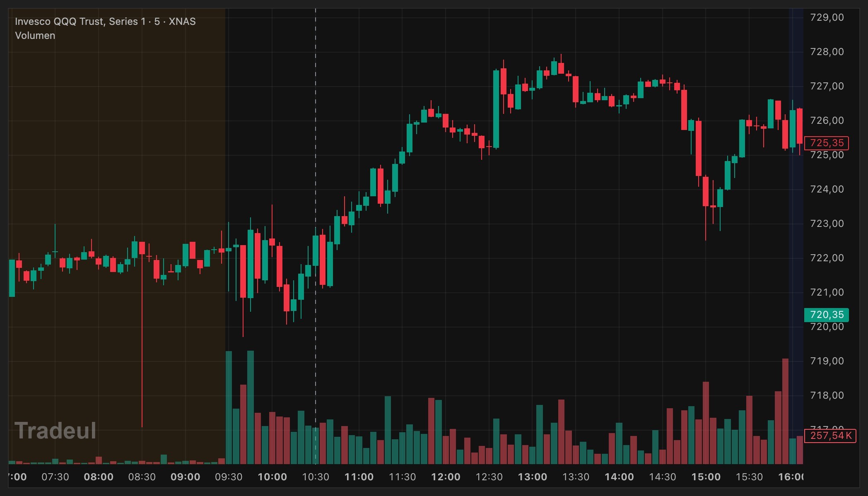Image resolution: width=868 pixels, height=496 pixels.
Task: Click the 13:00 time axis label
Action: click(x=533, y=477)
